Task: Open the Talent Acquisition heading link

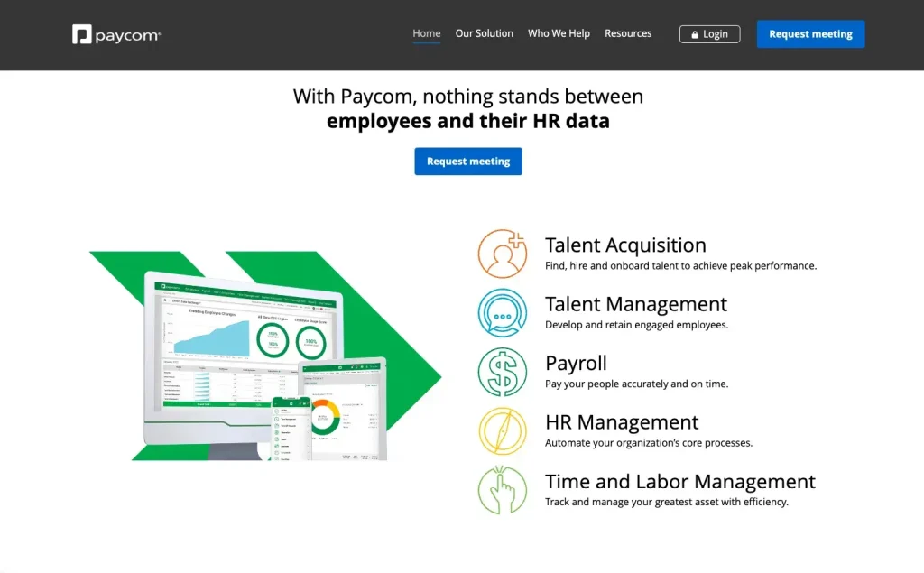Action: (625, 245)
